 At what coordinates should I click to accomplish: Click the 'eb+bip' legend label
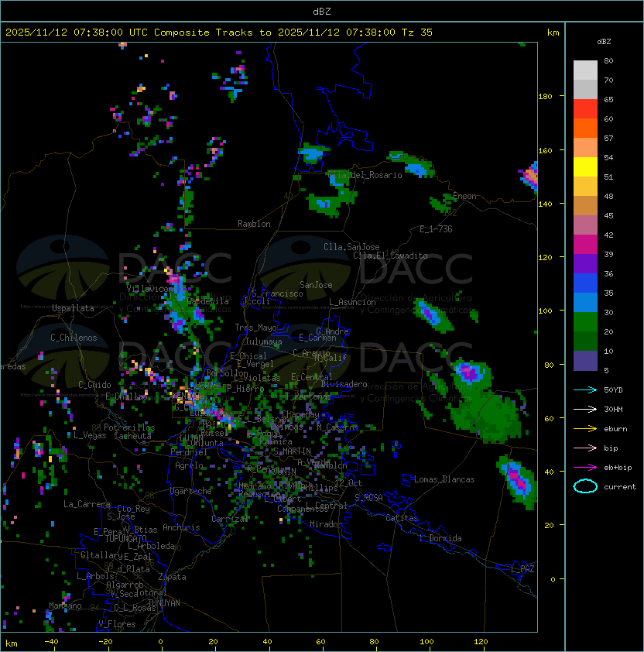click(618, 468)
